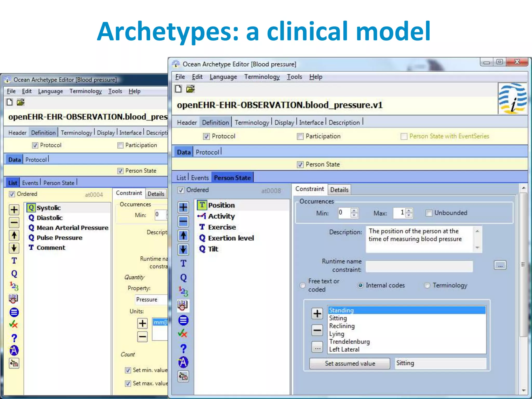Viewport: 532px width, 399px height.
Task: Click the remove (−) button beside Position list
Action: point(183,221)
